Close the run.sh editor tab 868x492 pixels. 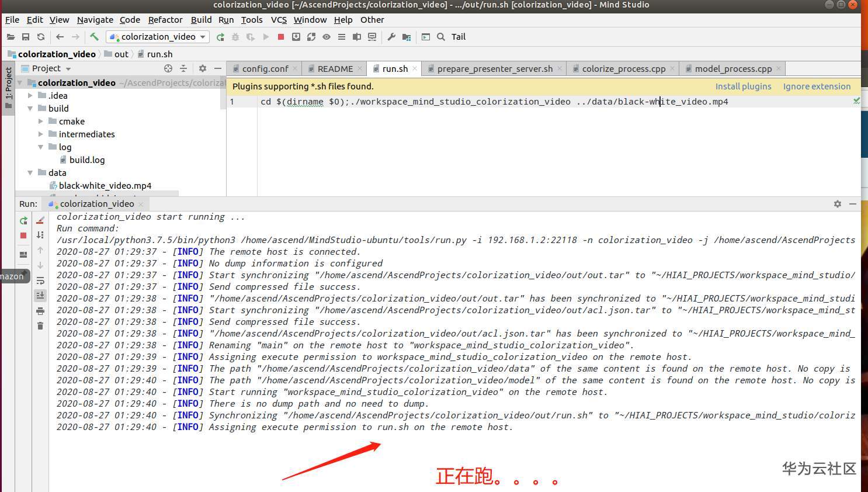click(x=415, y=68)
